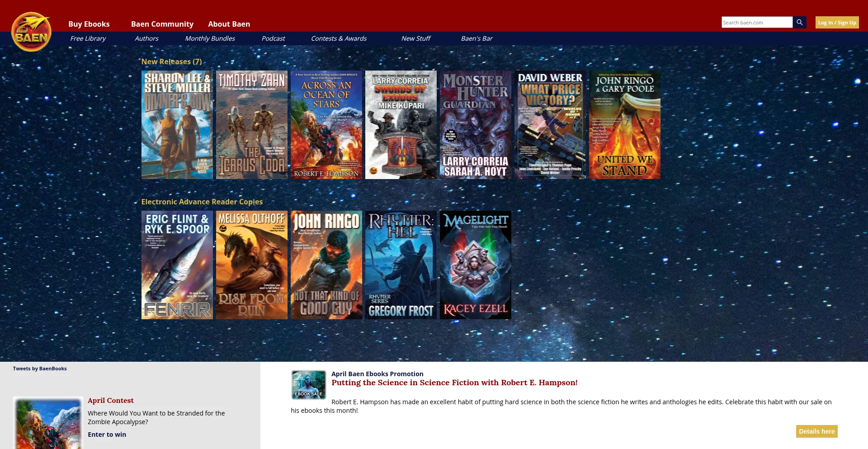The width and height of the screenshot is (868, 449).
Task: Open What Price Victory? cover
Action: tap(550, 125)
